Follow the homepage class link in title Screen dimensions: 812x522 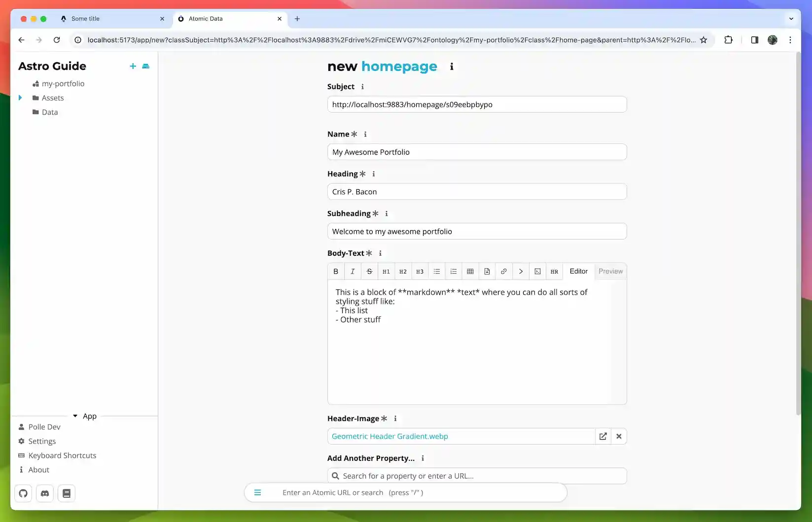399,67
